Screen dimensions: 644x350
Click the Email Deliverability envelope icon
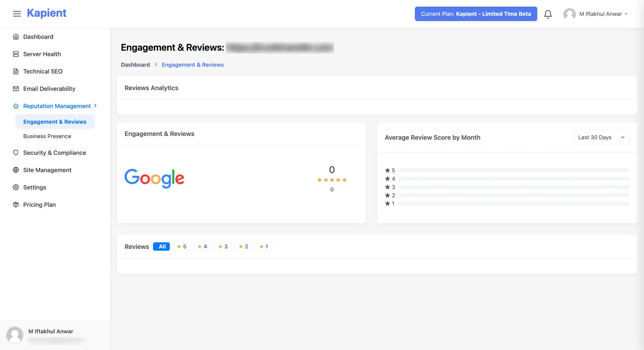[16, 89]
